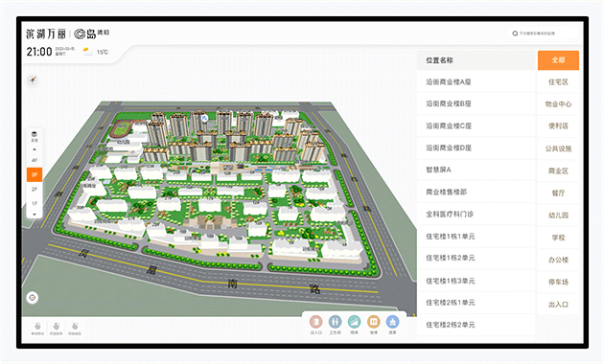Select the 出入口 entrance filter icon
Image resolution: width=604 pixels, height=364 pixels.
coord(315,322)
